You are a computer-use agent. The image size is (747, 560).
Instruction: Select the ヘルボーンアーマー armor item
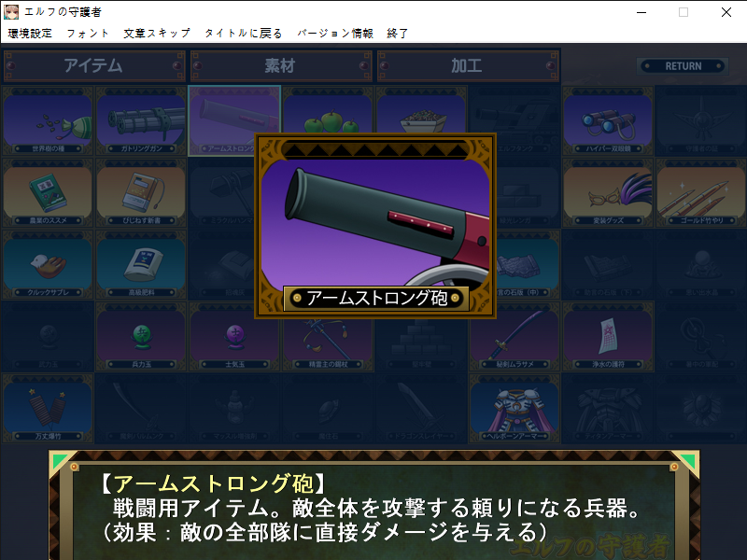514,409
